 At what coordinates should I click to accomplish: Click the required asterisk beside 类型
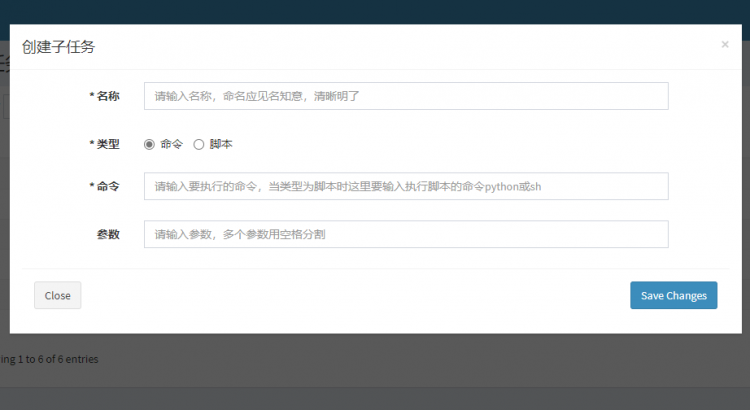pyautogui.click(x=91, y=144)
